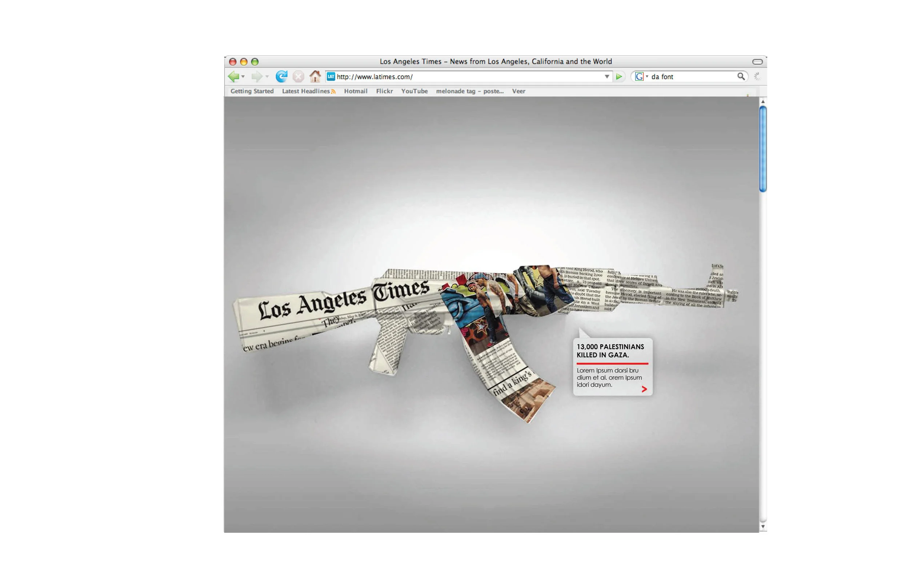The width and height of the screenshot is (909, 588).
Task: Click the green Go arrow button
Action: (x=619, y=77)
